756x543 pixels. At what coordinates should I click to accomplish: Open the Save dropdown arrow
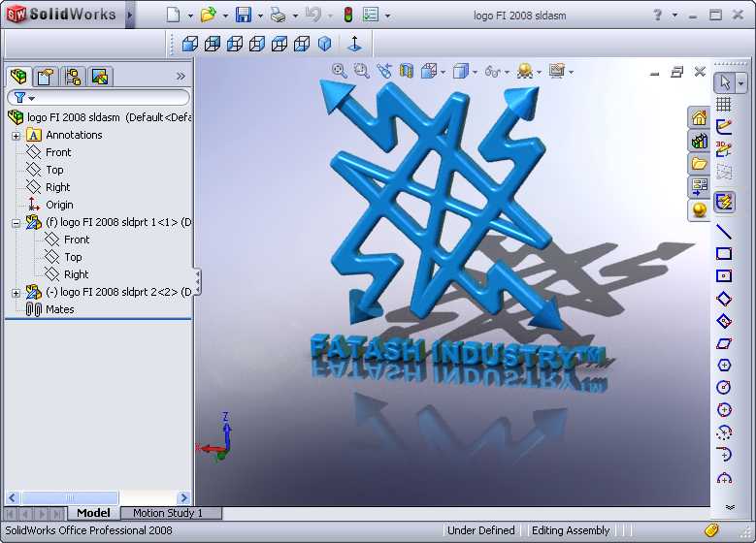(x=260, y=16)
